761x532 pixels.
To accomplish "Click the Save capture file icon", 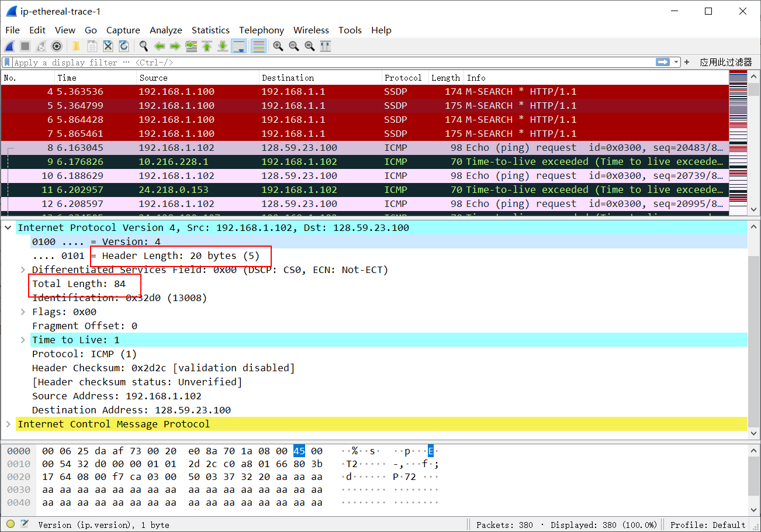I will coord(92,46).
